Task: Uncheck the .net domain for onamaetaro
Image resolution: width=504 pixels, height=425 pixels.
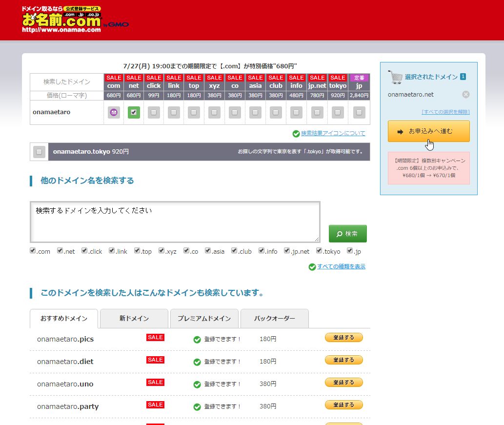Action: tap(134, 112)
